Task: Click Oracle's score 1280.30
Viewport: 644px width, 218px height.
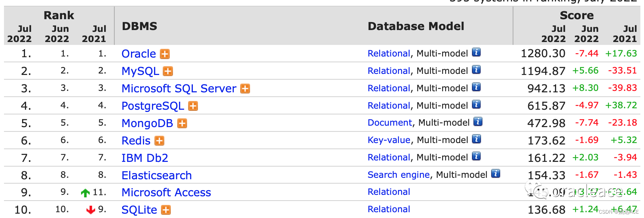Action: click(543, 54)
